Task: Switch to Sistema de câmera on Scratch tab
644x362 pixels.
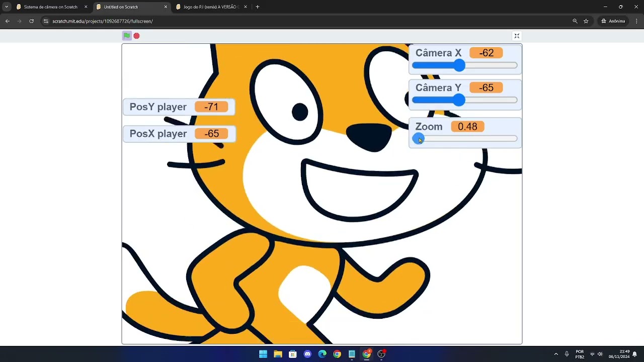Action: tap(51, 7)
